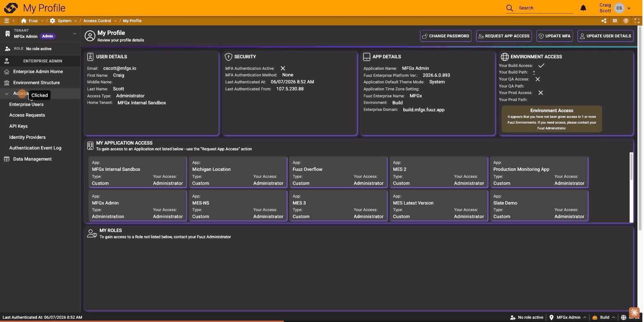Screen dimensions: 644x322
Task: Click My Application Access building icon
Action: (90, 145)
